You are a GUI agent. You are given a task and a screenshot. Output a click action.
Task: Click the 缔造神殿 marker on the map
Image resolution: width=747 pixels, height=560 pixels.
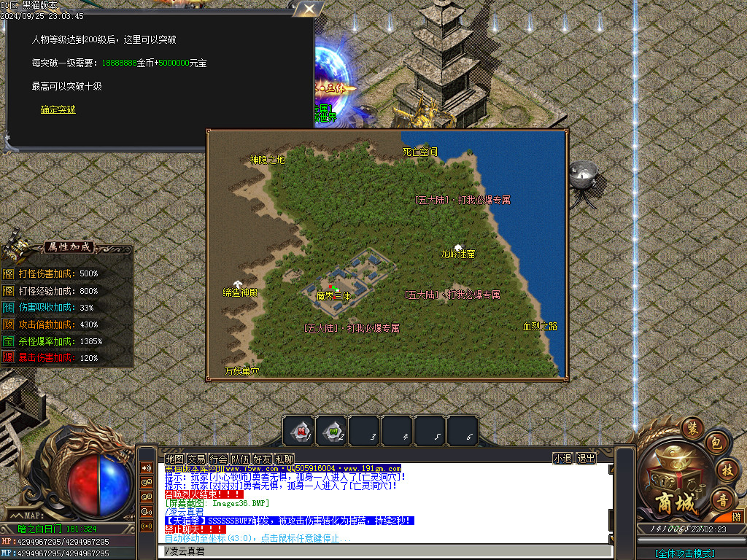point(240,292)
